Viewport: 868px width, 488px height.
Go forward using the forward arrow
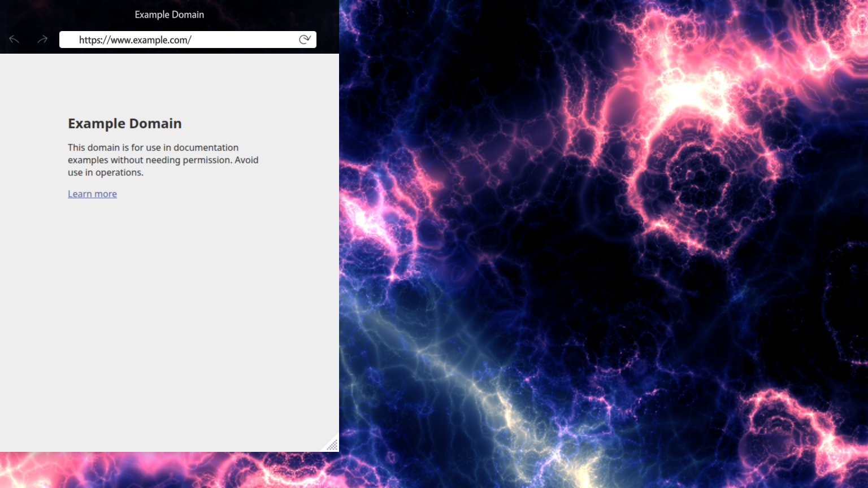pyautogui.click(x=42, y=40)
